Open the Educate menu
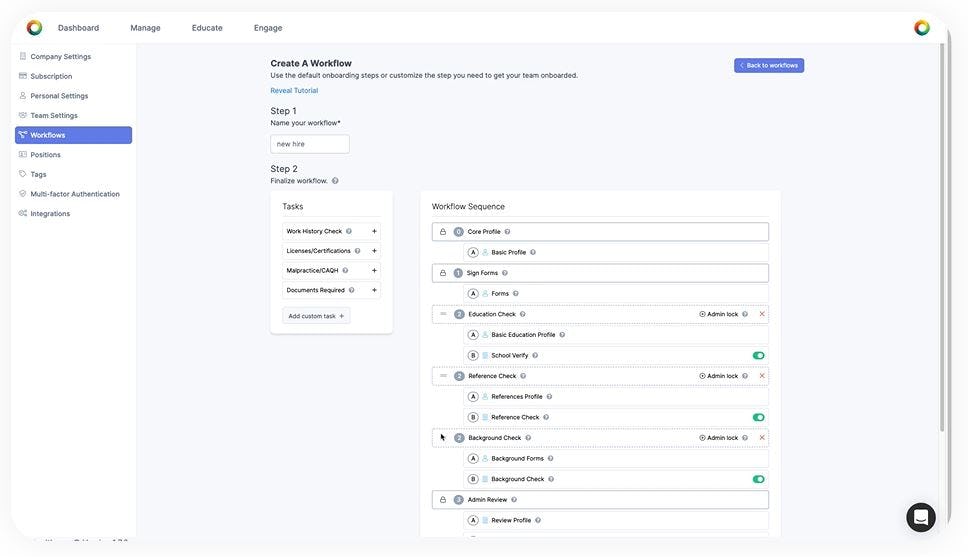 [x=207, y=28]
